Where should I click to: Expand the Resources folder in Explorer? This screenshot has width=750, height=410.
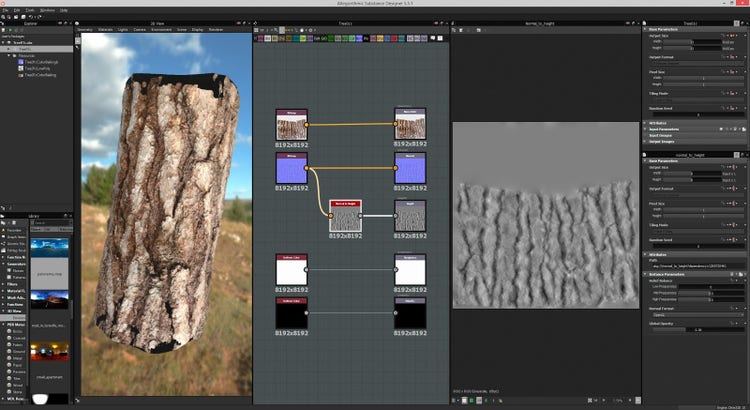9,56
